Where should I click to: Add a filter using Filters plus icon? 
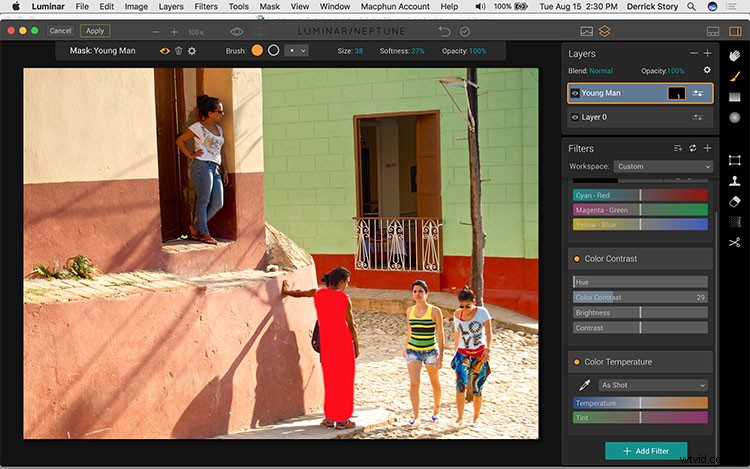(707, 148)
